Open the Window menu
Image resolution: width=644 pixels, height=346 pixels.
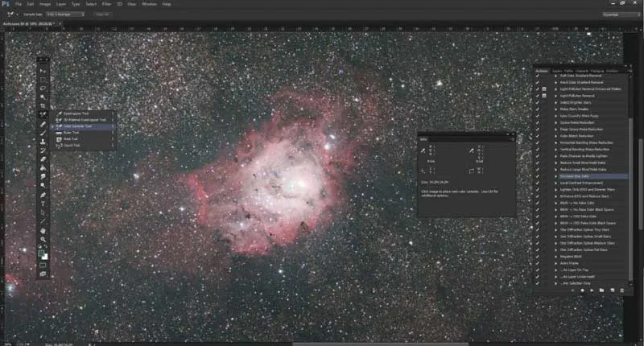tap(149, 4)
